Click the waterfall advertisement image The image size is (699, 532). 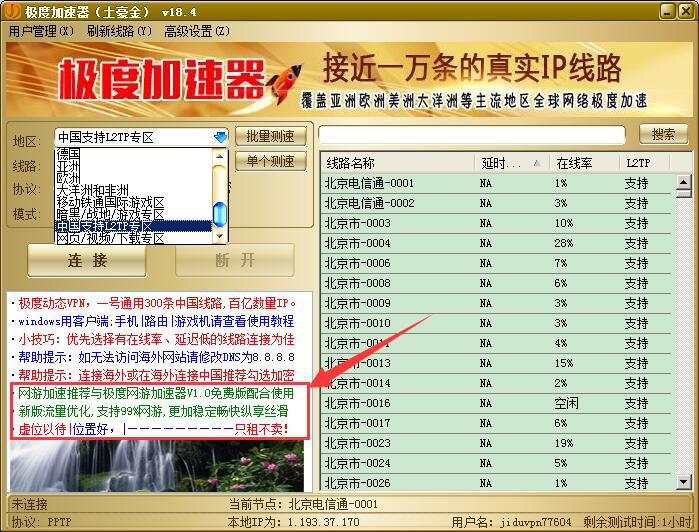tap(157, 466)
